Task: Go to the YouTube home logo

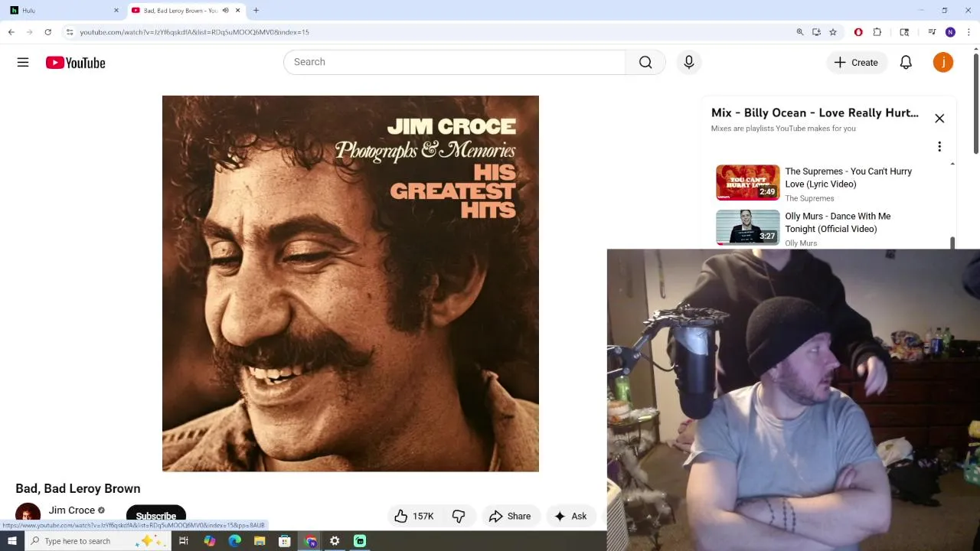Action: pyautogui.click(x=75, y=63)
